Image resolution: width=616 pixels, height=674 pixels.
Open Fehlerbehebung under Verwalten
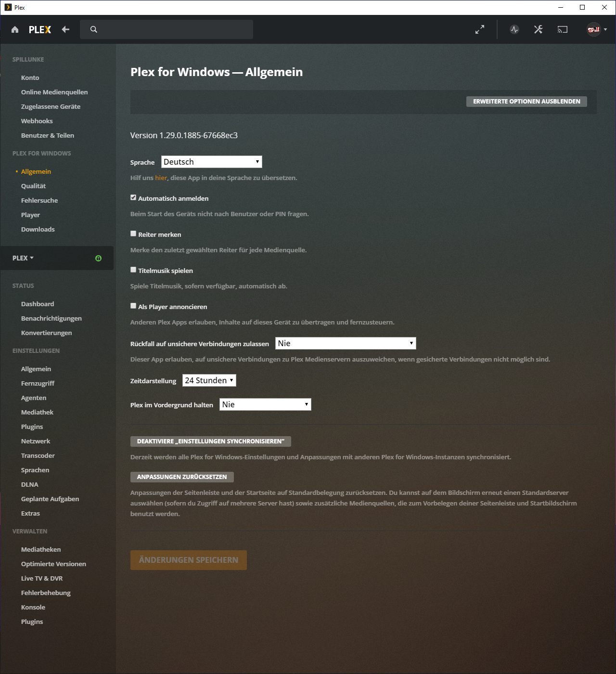[46, 593]
